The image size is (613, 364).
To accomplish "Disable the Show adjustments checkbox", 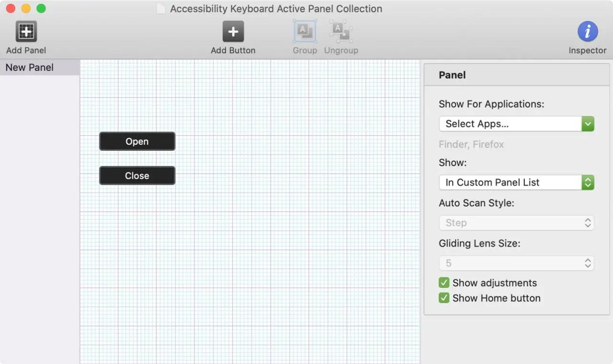I will pos(444,283).
